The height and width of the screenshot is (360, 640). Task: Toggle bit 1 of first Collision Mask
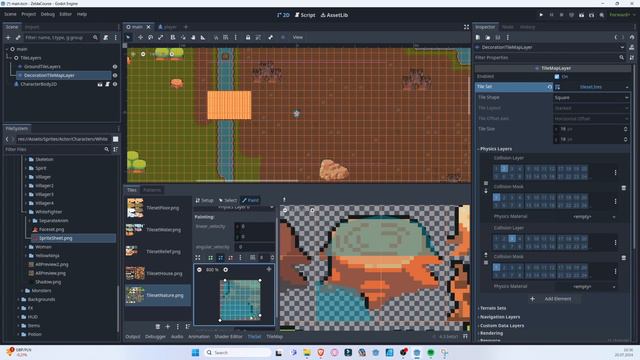click(x=496, y=197)
